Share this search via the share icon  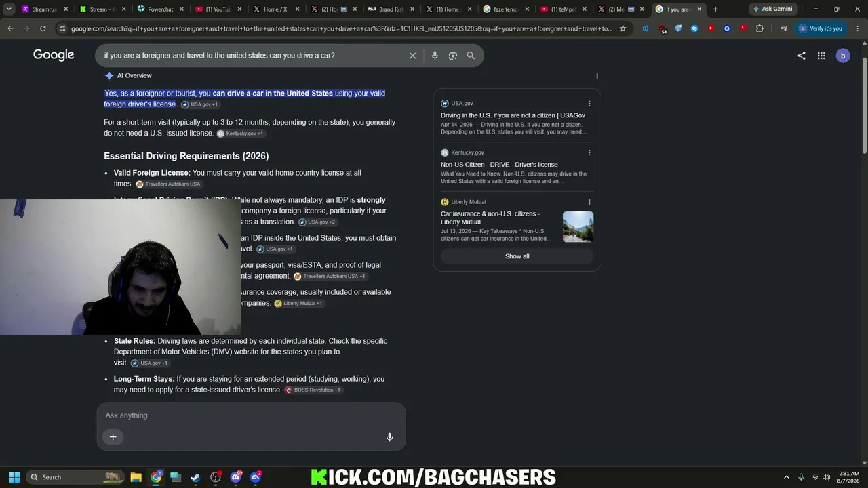[802, 56]
